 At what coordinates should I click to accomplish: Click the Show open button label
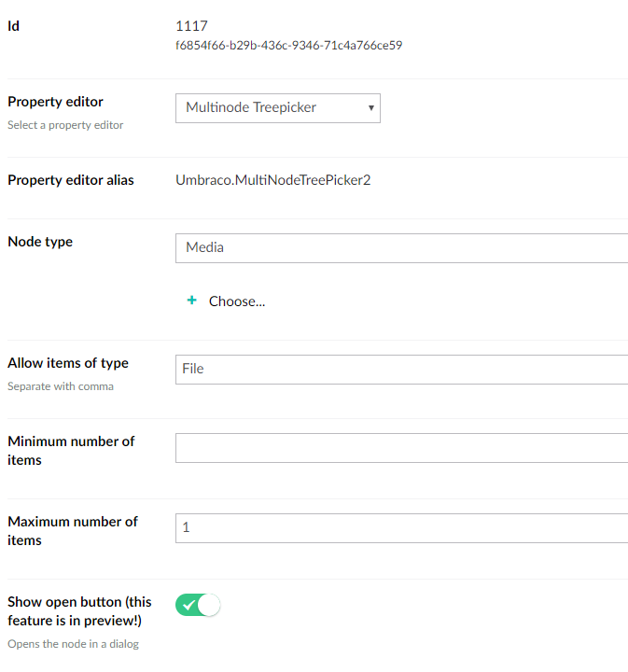[79, 610]
